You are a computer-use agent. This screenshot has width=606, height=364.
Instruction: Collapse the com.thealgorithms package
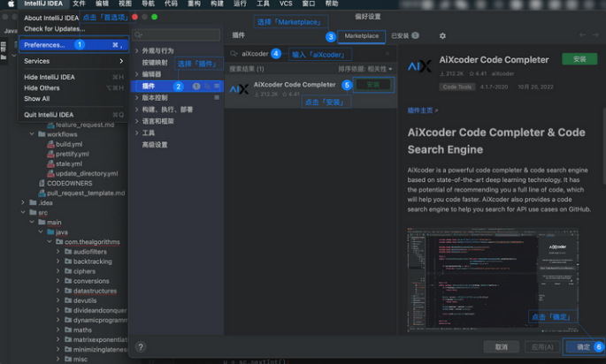[x=50, y=242]
